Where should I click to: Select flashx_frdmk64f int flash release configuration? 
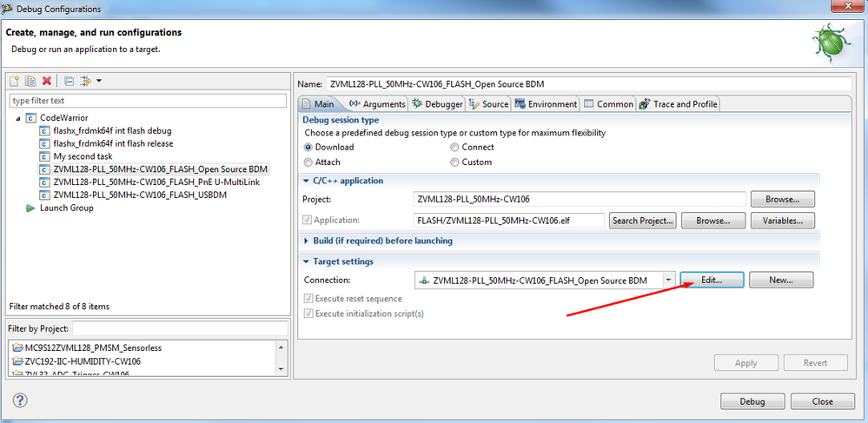point(113,143)
